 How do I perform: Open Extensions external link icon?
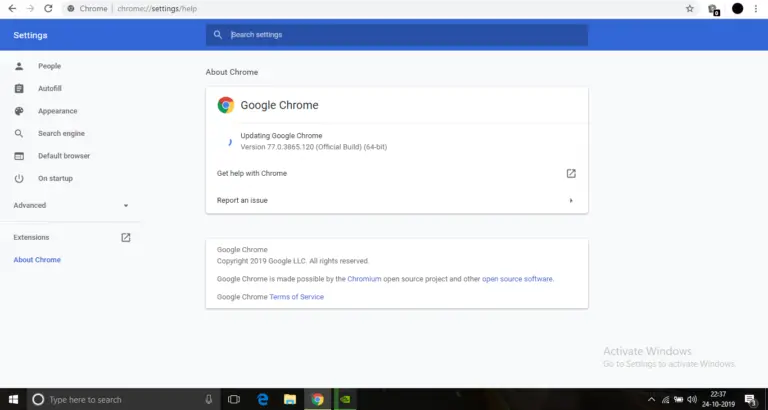point(126,238)
